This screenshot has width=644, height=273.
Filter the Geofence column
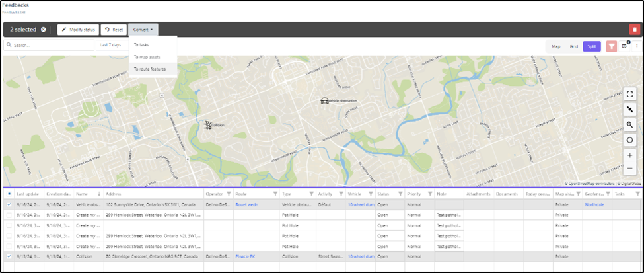[608, 194]
